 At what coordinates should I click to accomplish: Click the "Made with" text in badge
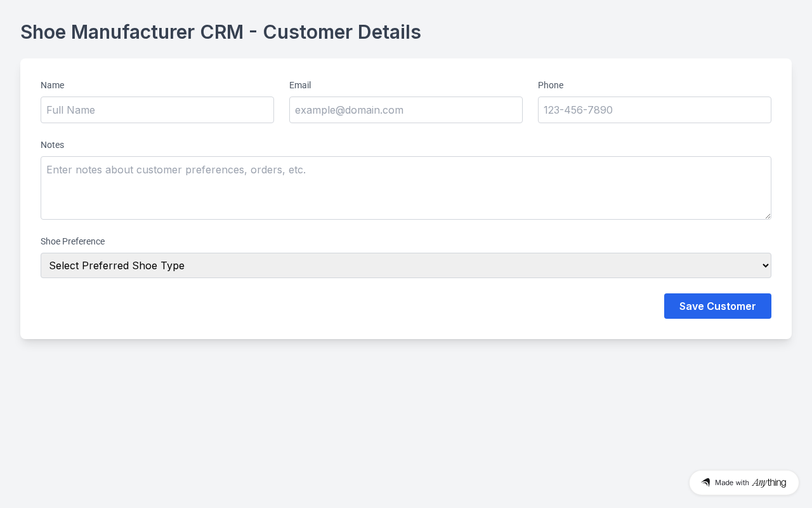(732, 483)
